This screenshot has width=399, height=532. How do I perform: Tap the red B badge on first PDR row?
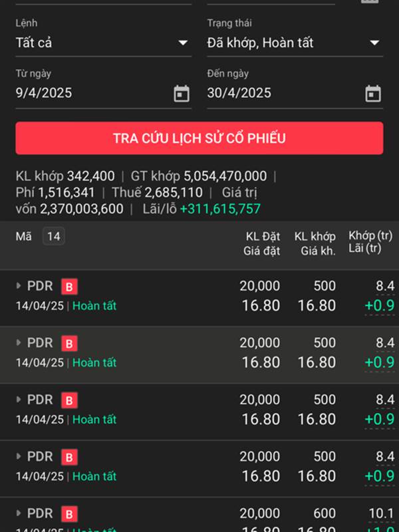(x=70, y=287)
